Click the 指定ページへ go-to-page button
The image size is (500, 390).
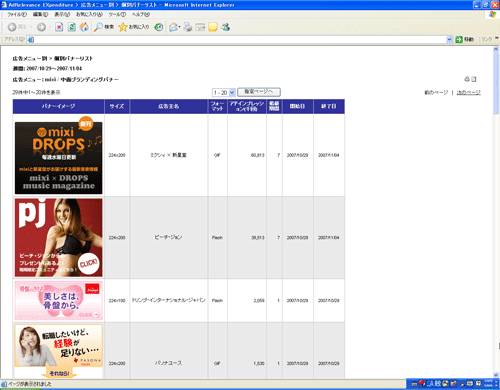[259, 92]
